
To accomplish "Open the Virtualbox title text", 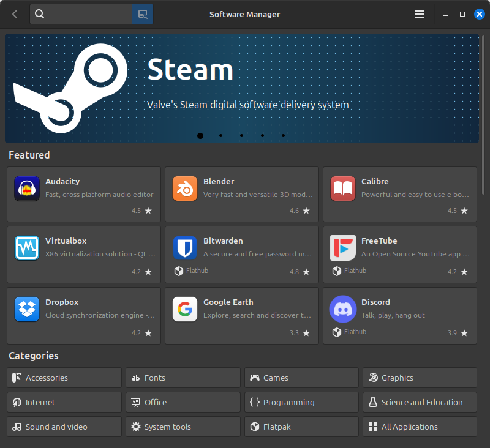I will [x=66, y=241].
